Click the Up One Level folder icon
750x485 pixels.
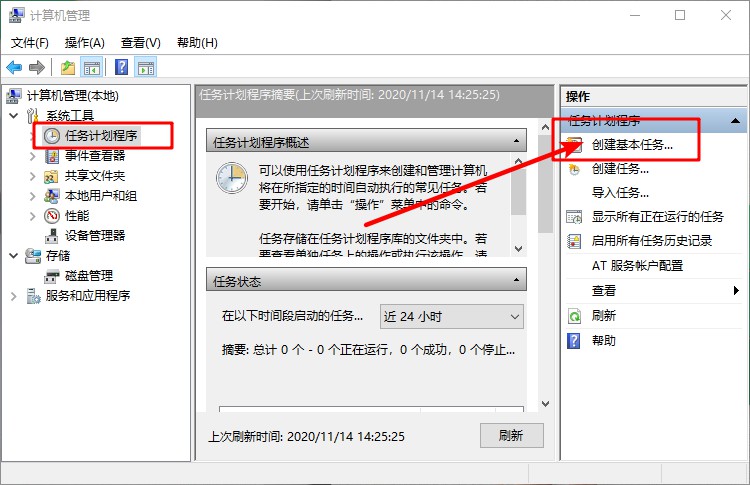[67, 68]
